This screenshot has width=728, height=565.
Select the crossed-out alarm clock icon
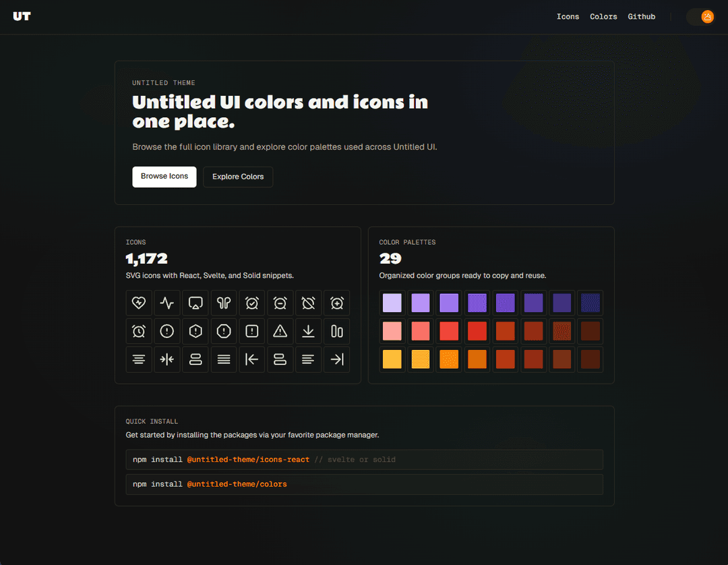[309, 303]
